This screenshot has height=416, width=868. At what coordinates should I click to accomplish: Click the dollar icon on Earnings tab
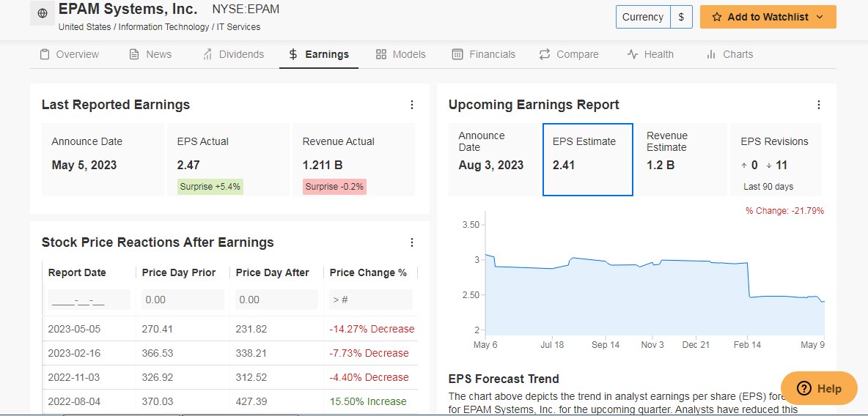point(293,54)
